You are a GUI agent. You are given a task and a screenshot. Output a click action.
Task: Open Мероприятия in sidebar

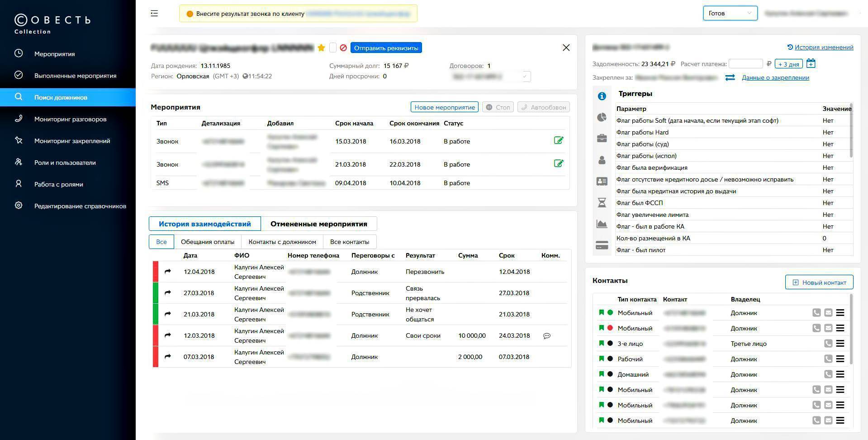click(x=68, y=54)
